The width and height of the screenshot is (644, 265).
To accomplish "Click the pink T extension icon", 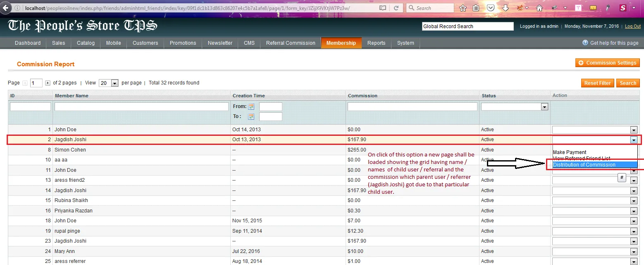I will [578, 8].
